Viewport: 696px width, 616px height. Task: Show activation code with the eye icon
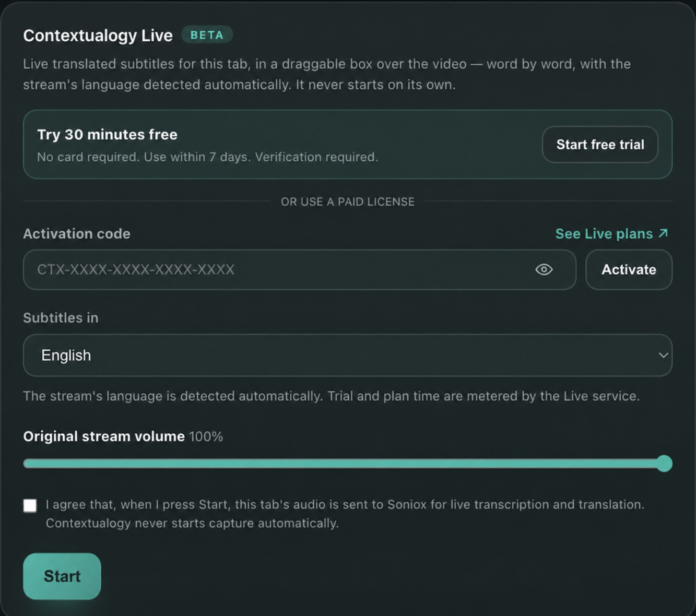(544, 269)
